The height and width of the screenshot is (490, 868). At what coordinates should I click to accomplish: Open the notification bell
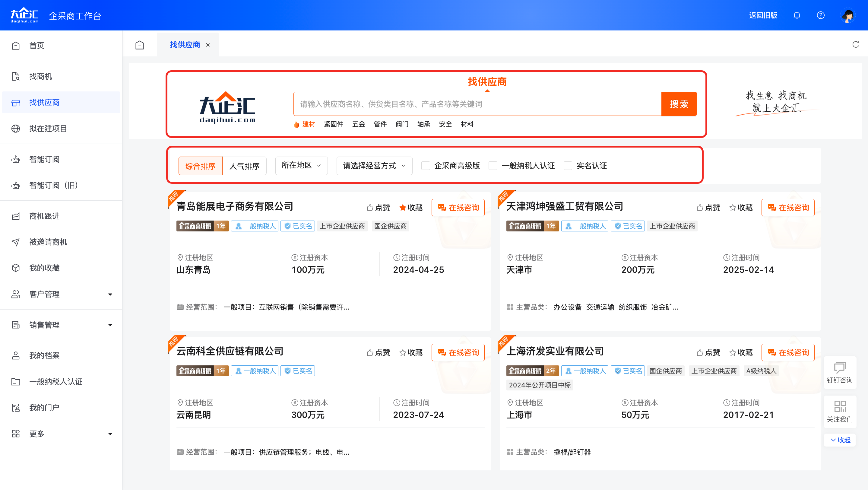(797, 15)
